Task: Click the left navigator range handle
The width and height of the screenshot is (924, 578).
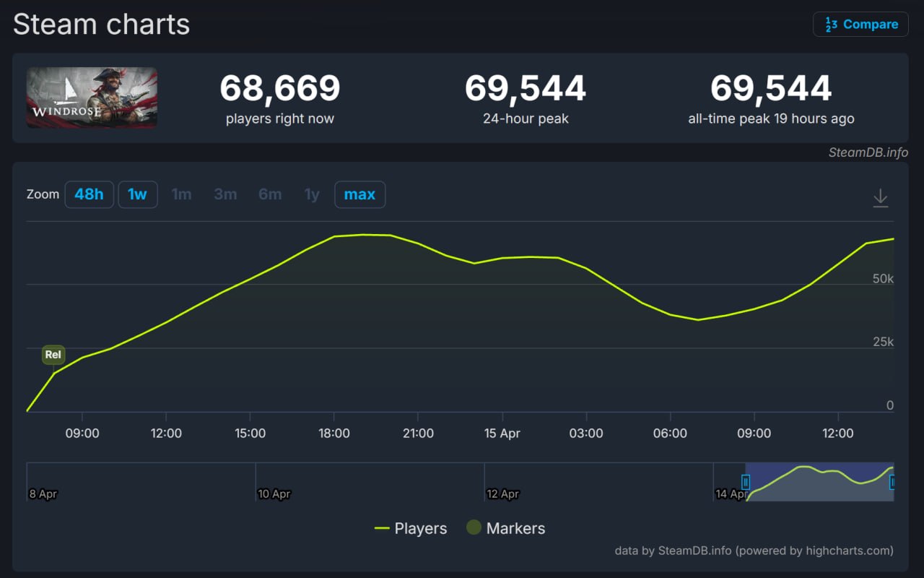Action: pos(746,482)
